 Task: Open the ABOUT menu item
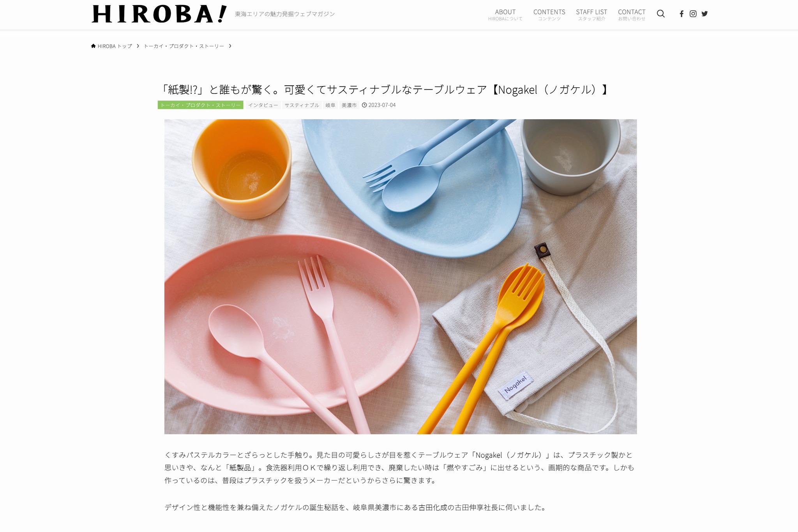505,15
